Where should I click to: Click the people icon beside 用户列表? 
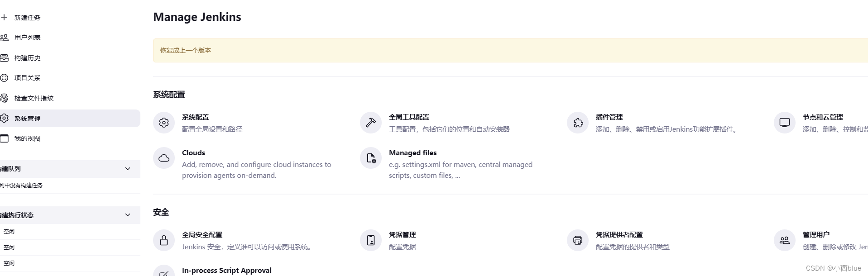(4, 38)
